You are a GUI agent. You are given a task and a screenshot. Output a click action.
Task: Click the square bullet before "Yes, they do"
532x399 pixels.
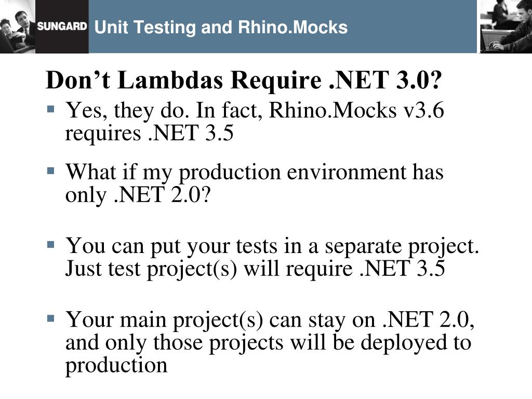[x=50, y=109]
